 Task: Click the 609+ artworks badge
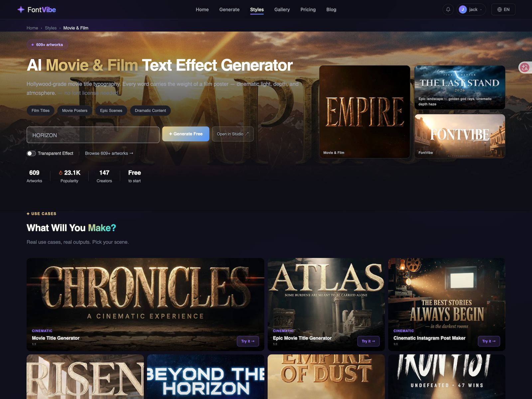pyautogui.click(x=47, y=45)
